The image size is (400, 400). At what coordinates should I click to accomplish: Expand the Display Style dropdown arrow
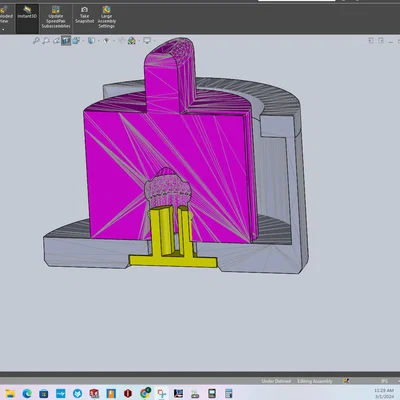(x=98, y=41)
